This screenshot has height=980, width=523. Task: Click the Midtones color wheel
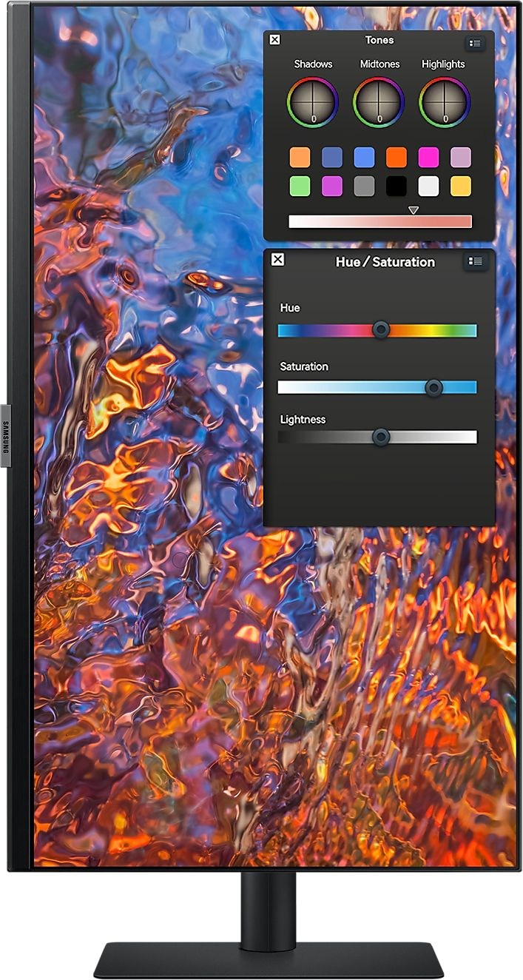tap(379, 103)
